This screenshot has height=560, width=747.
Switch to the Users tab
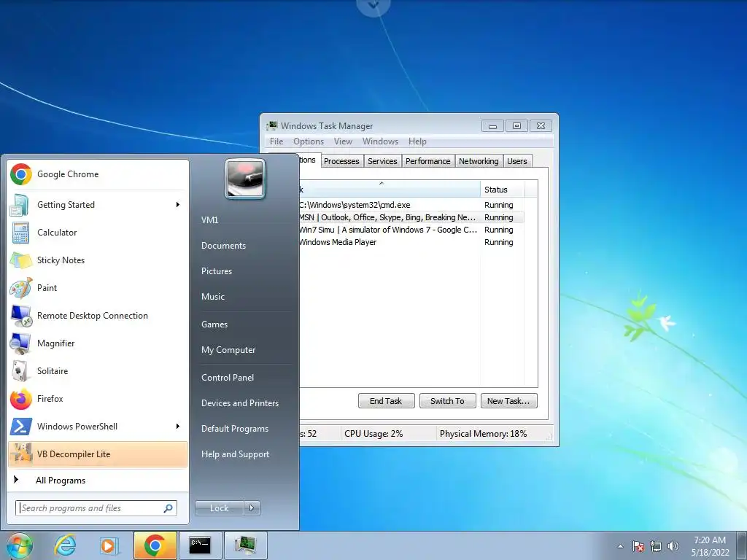pos(517,161)
